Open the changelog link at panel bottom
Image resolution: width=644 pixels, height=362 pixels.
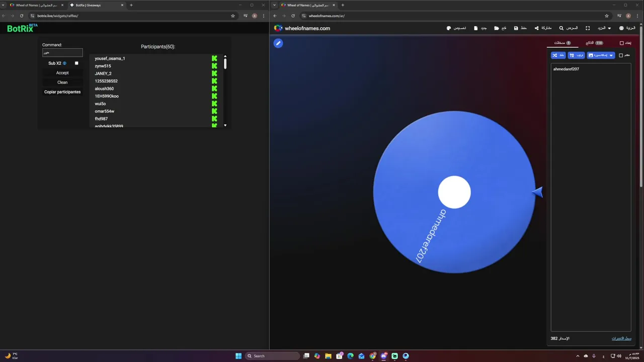click(621, 338)
